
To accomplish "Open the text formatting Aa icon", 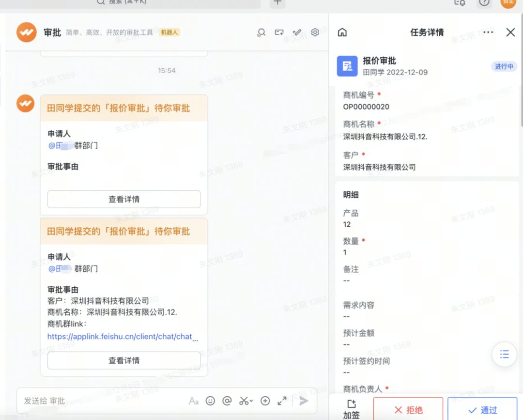I will click(x=194, y=401).
